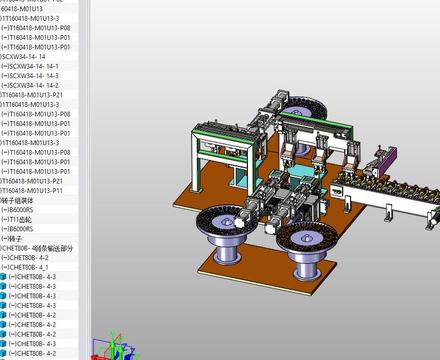
Task: Click the cube icon of the last CHET80B- 4-3 row
Action: [3, 344]
